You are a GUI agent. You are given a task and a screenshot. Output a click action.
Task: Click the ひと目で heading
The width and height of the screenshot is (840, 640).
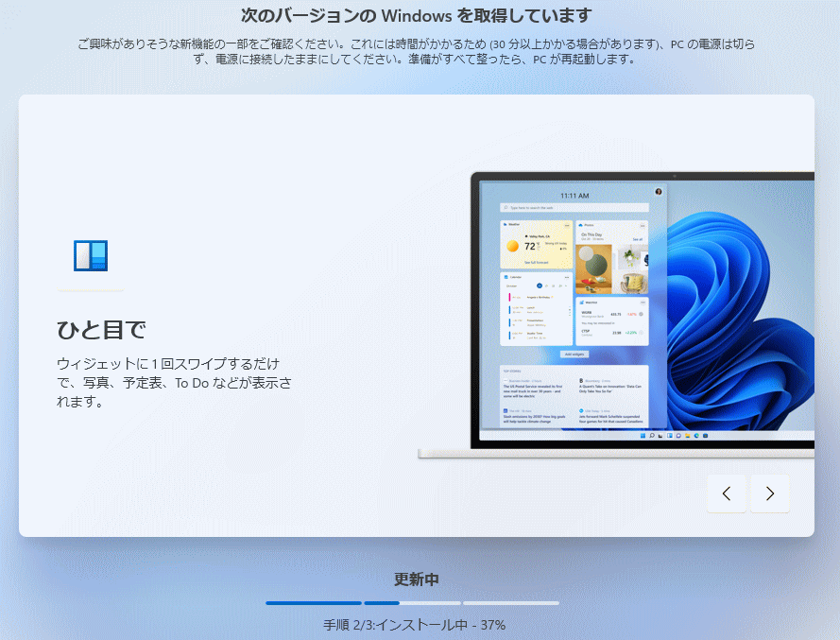101,330
